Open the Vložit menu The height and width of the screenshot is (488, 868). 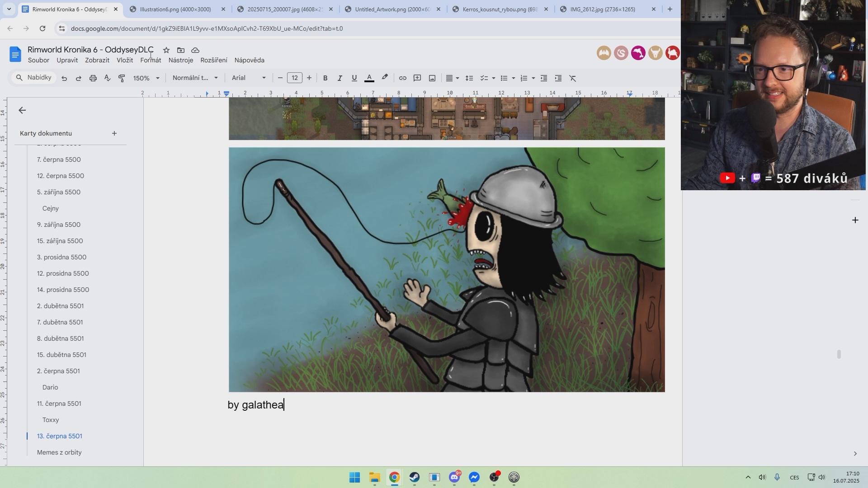click(x=125, y=60)
